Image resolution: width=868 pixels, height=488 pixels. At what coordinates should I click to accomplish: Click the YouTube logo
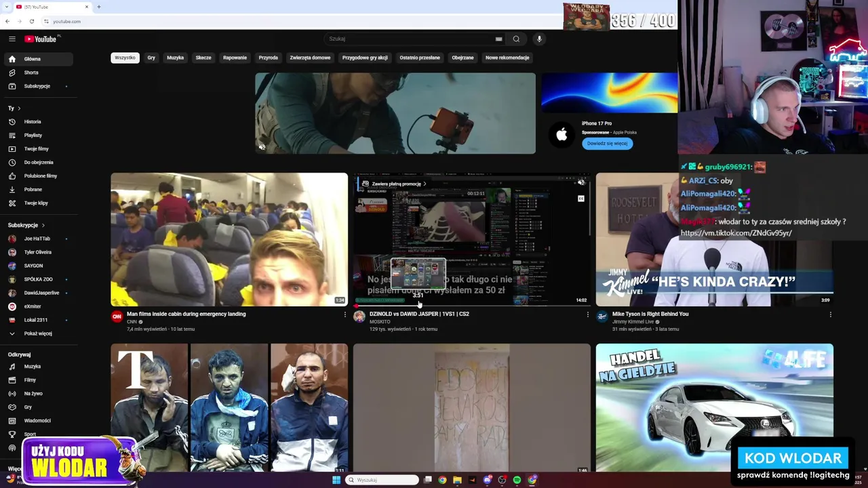[41, 39]
